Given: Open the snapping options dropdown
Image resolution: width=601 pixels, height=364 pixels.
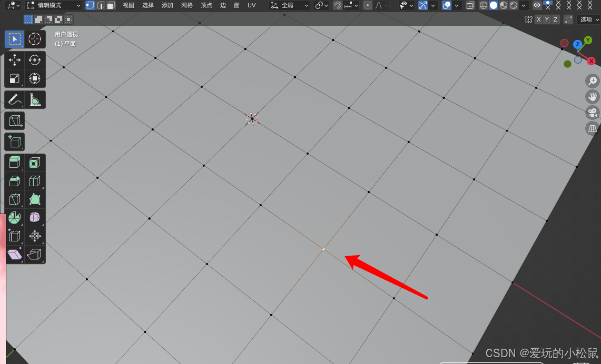Looking at the screenshot, I should point(351,5).
